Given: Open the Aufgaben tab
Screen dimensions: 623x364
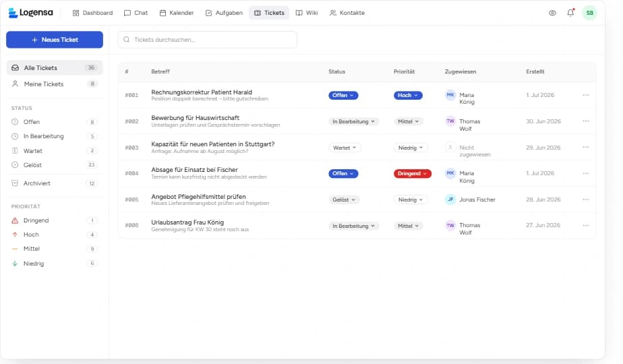Looking at the screenshot, I should 224,13.
